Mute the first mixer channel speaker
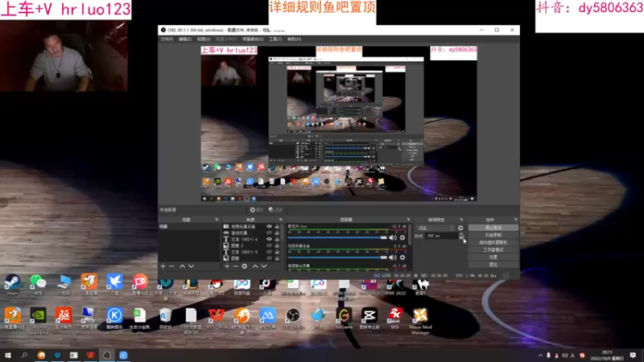This screenshot has width=644, height=362. tap(393, 237)
